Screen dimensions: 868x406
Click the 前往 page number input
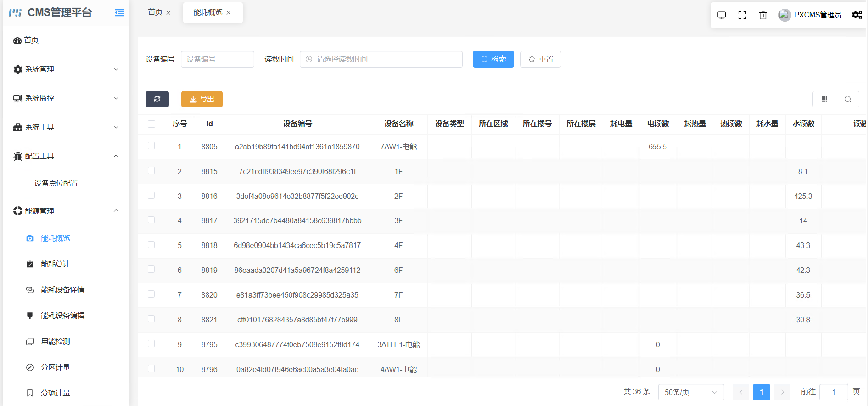(834, 392)
